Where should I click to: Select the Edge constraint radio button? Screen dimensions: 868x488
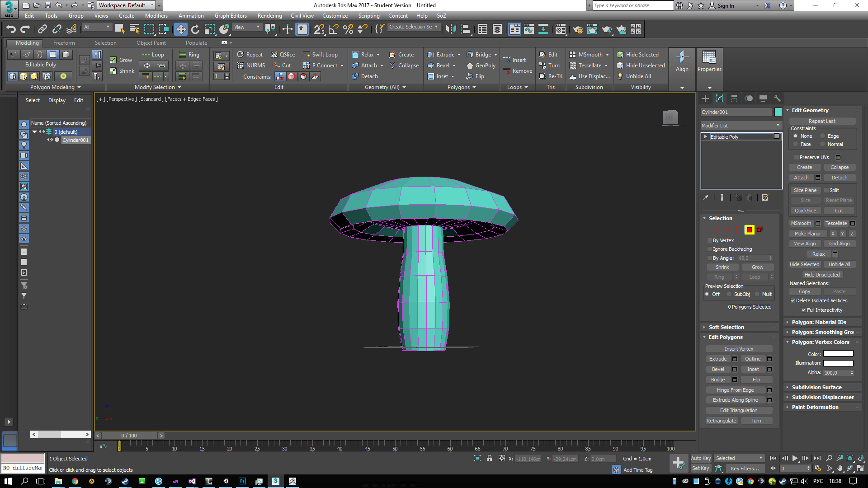pyautogui.click(x=823, y=136)
